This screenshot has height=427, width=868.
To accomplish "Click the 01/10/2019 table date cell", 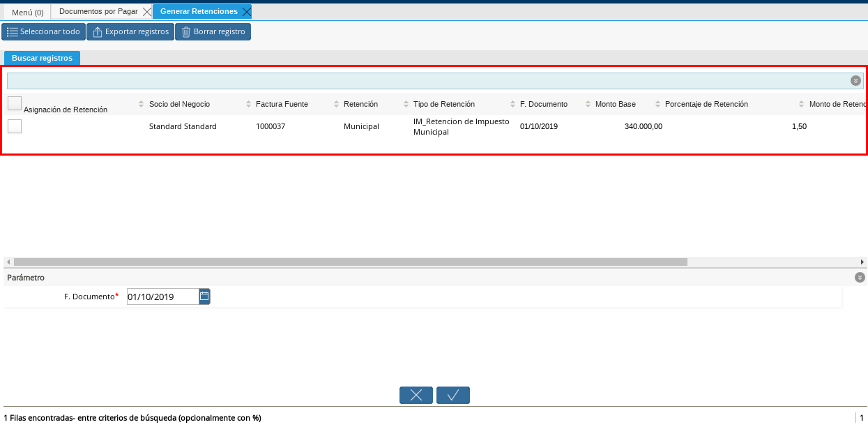I will coord(539,126).
